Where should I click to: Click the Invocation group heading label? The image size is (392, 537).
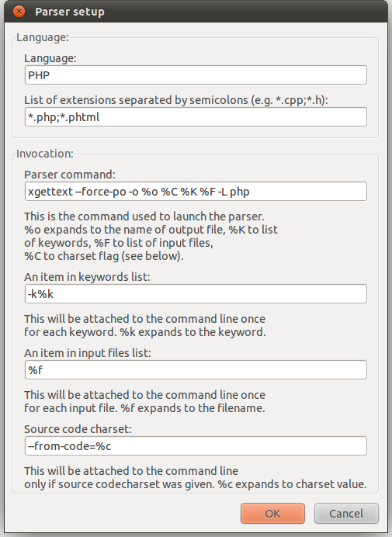tap(45, 154)
